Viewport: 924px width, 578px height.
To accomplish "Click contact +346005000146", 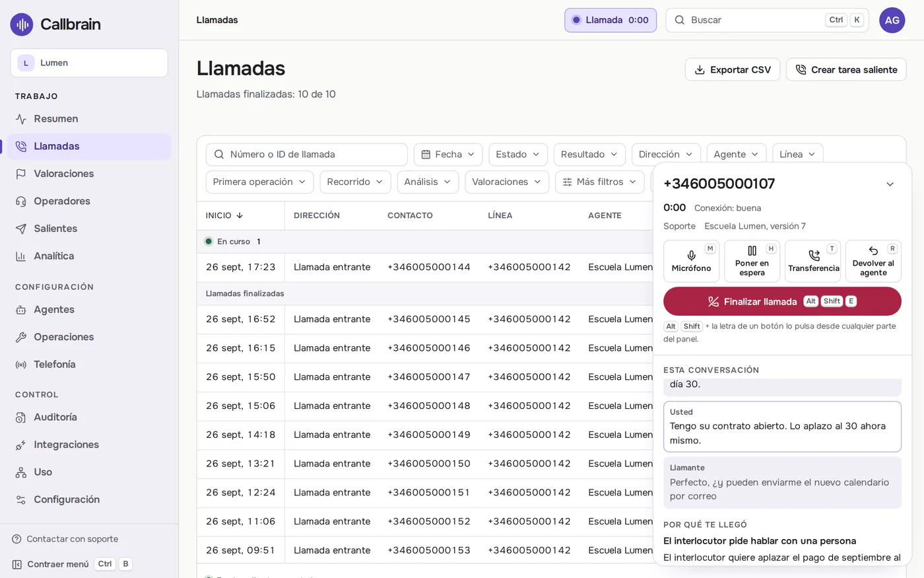I will pyautogui.click(x=429, y=348).
